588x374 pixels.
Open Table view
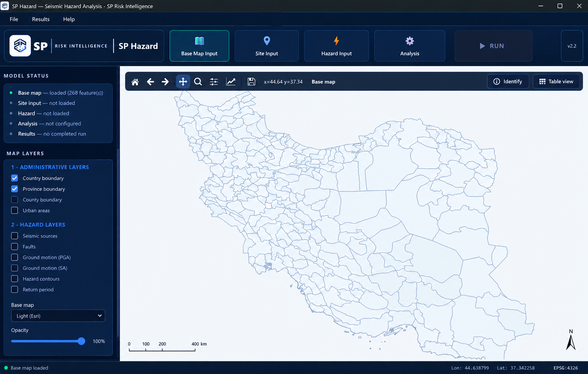(x=556, y=82)
